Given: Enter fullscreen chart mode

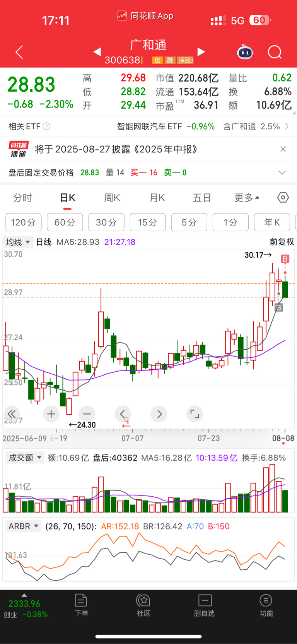Looking at the screenshot, I should click(x=195, y=414).
